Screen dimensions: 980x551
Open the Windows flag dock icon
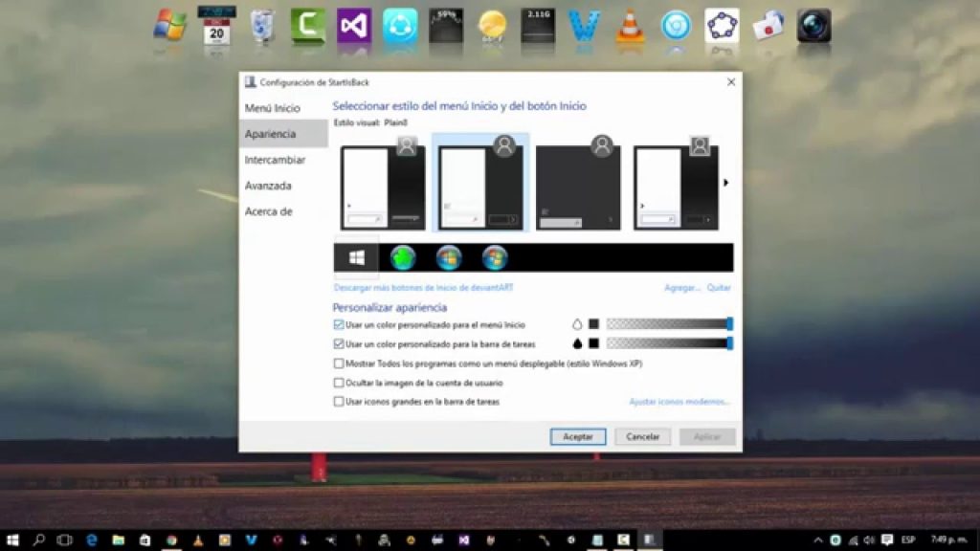(x=170, y=26)
